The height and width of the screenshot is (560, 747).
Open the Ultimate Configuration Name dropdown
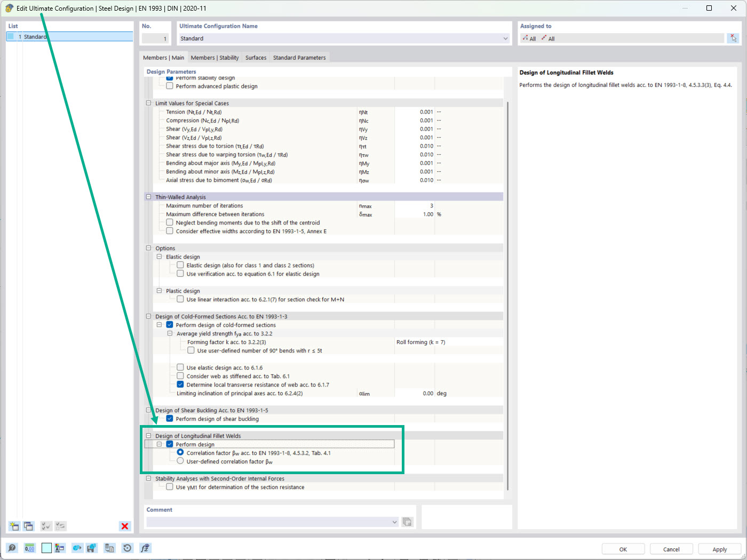(x=505, y=38)
